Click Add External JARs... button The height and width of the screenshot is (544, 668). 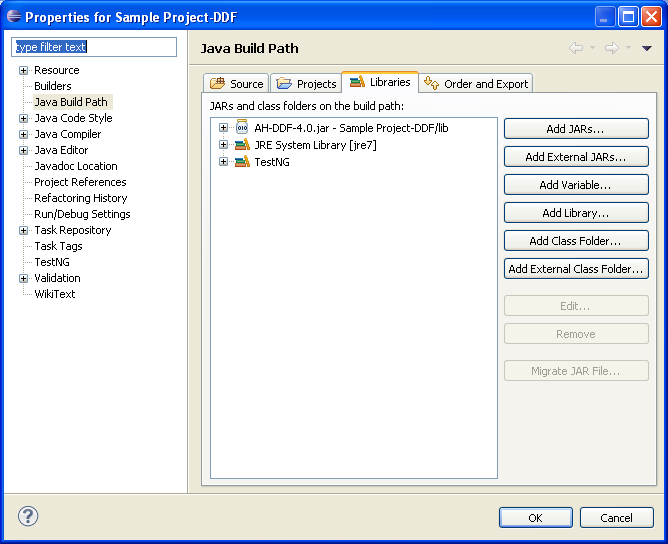(x=576, y=157)
